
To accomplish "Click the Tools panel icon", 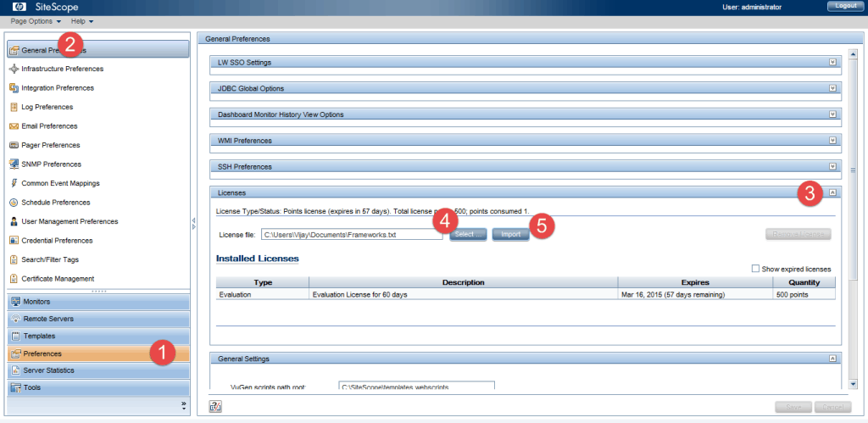I will coord(15,387).
